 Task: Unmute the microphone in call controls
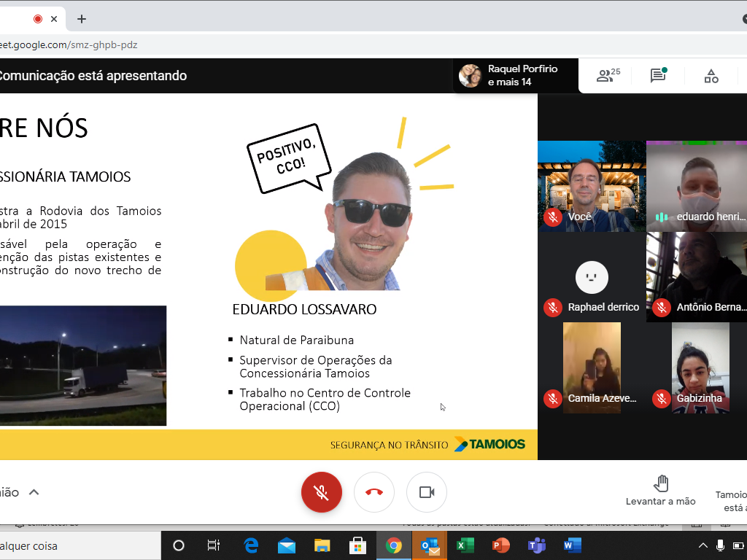[322, 492]
